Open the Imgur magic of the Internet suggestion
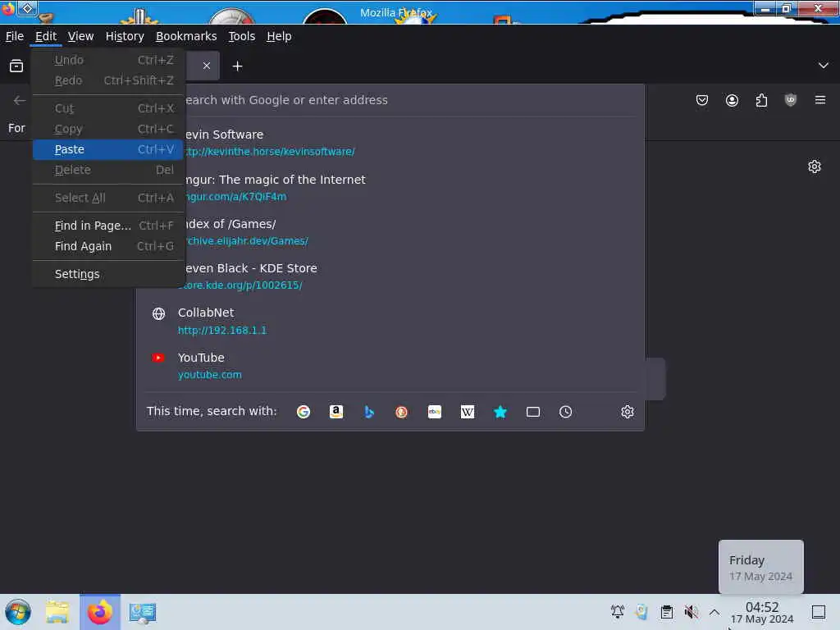This screenshot has height=630, width=840. point(390,188)
